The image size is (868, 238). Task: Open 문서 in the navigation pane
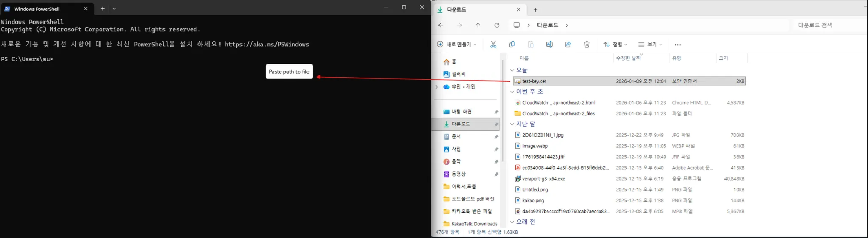[452, 137]
